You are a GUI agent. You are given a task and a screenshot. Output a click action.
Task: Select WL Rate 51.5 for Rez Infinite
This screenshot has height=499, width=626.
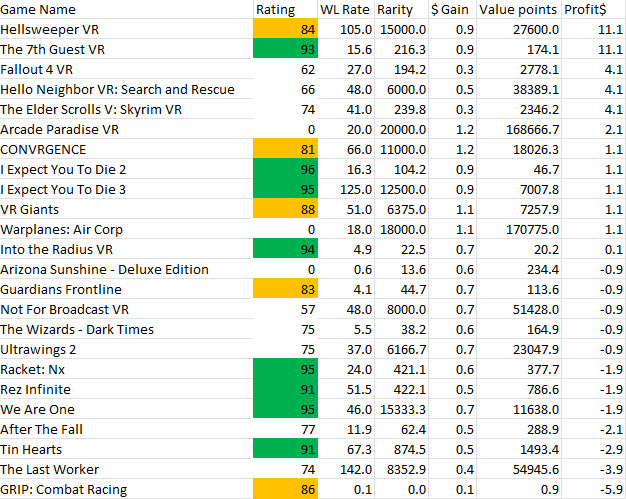pyautogui.click(x=346, y=389)
